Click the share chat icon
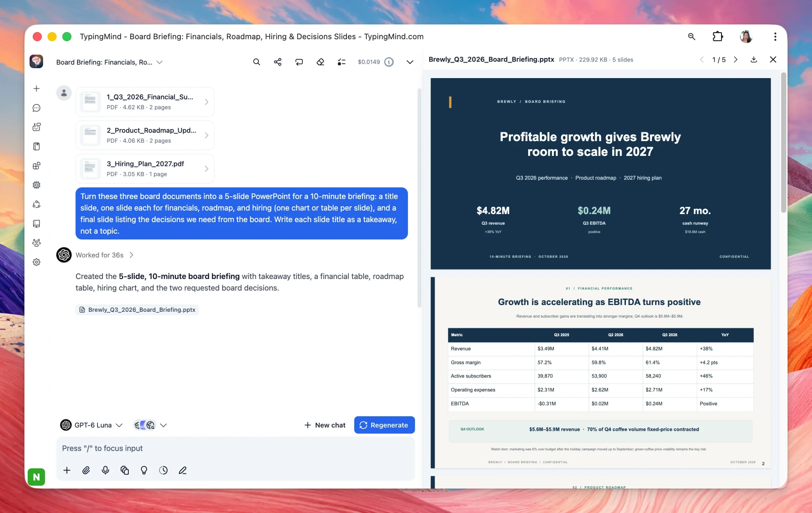The height and width of the screenshot is (513, 812). click(277, 62)
